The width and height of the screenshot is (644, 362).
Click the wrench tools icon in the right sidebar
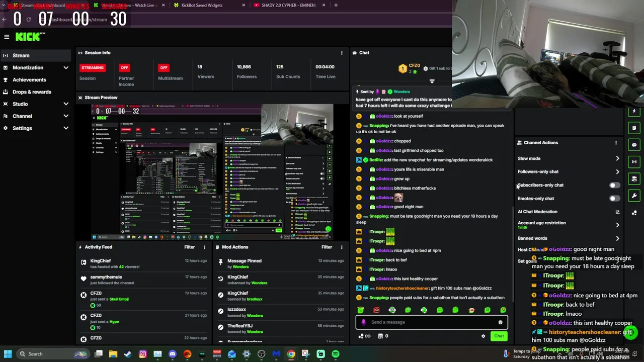[x=634, y=196]
